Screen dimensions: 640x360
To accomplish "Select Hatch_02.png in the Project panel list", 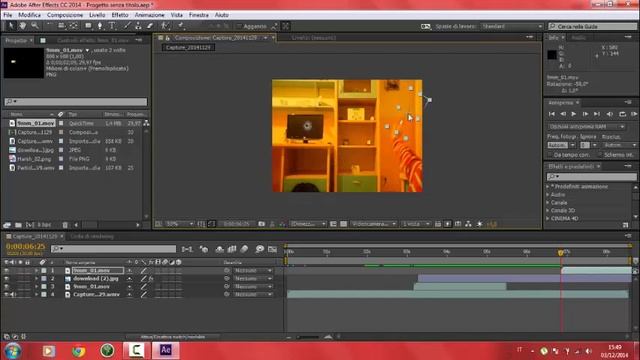I will pos(34,159).
